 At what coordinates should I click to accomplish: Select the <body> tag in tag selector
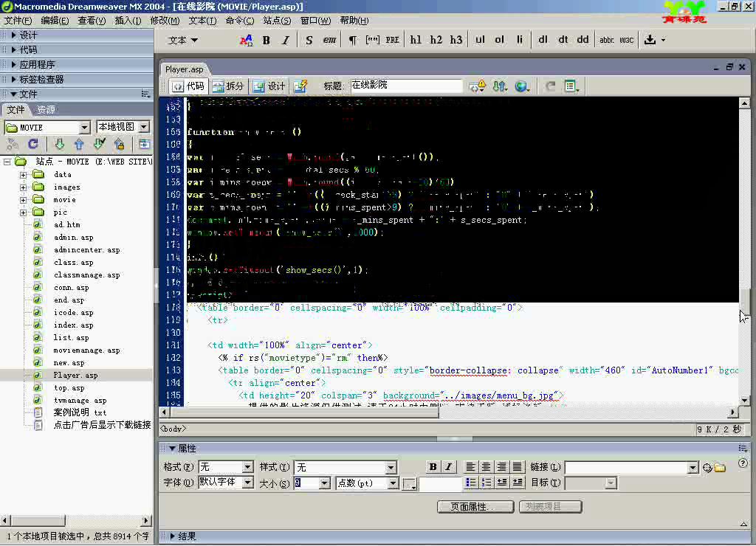click(173, 429)
